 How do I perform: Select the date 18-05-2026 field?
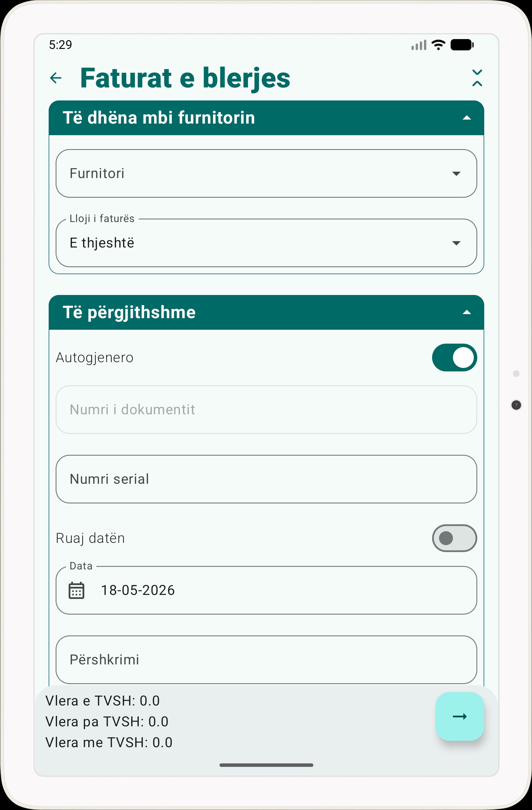[x=266, y=590]
